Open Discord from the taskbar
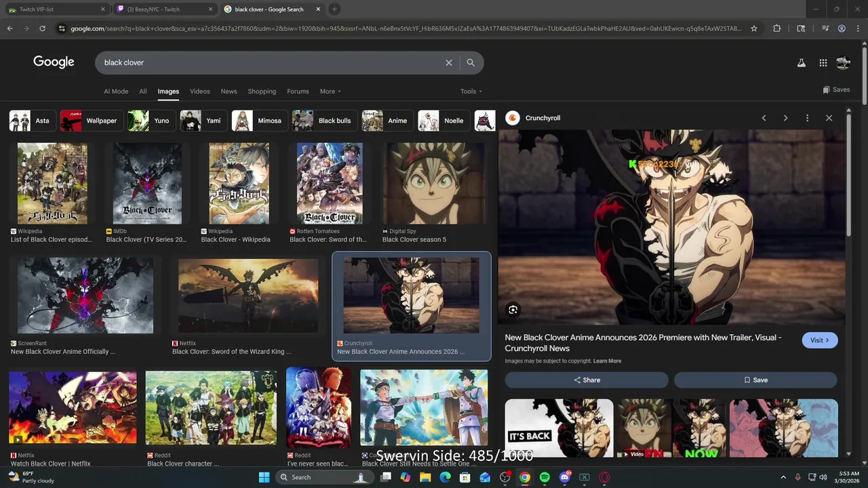 (565, 477)
